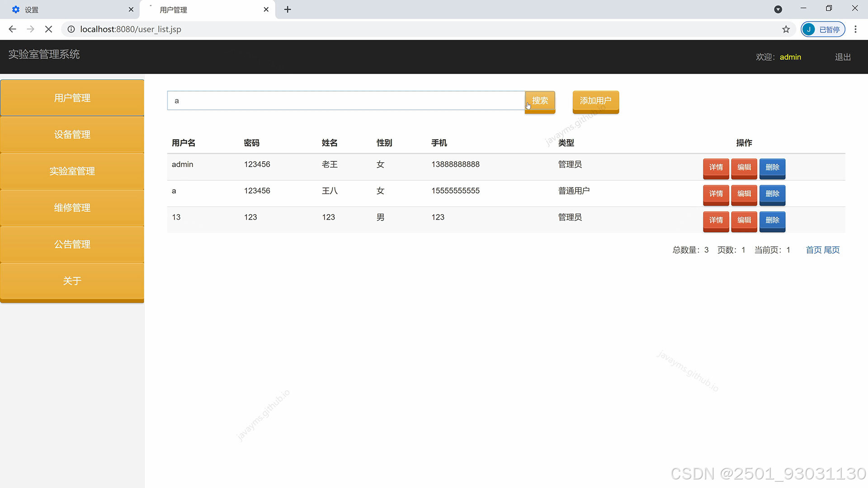This screenshot has height=488, width=868.
Task: Click phone number 15555555555
Action: tap(455, 191)
